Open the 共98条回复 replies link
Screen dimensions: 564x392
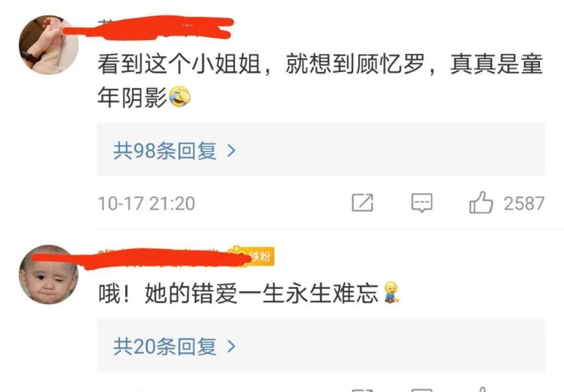tap(164, 151)
